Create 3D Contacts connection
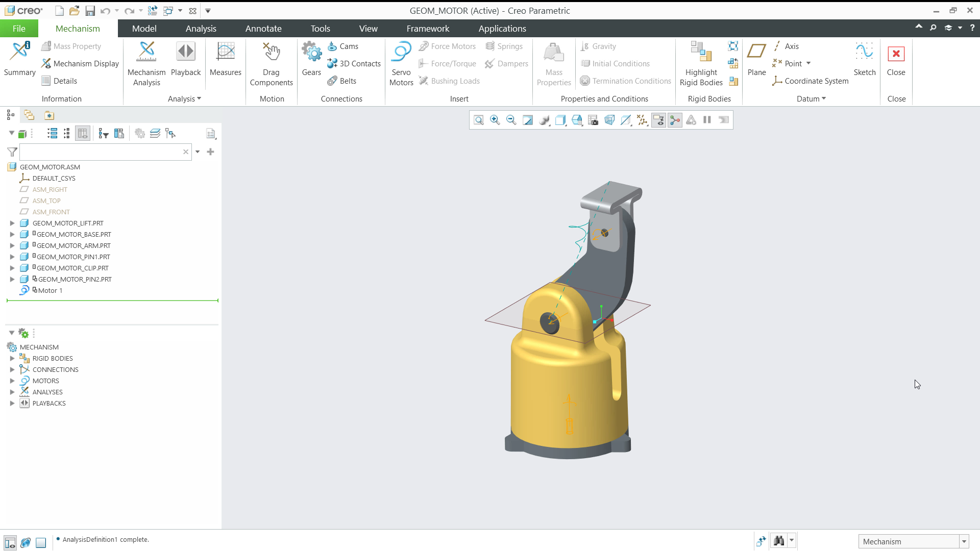The image size is (980, 551). coord(354,64)
